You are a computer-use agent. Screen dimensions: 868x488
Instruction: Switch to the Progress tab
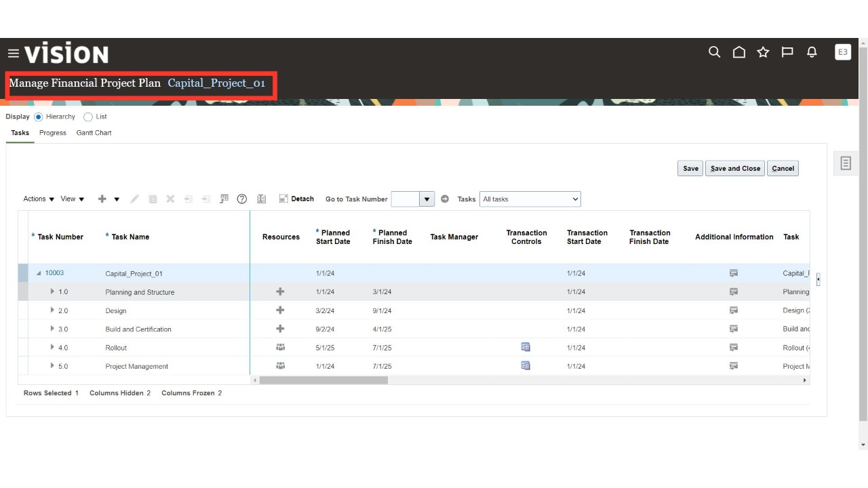(53, 133)
